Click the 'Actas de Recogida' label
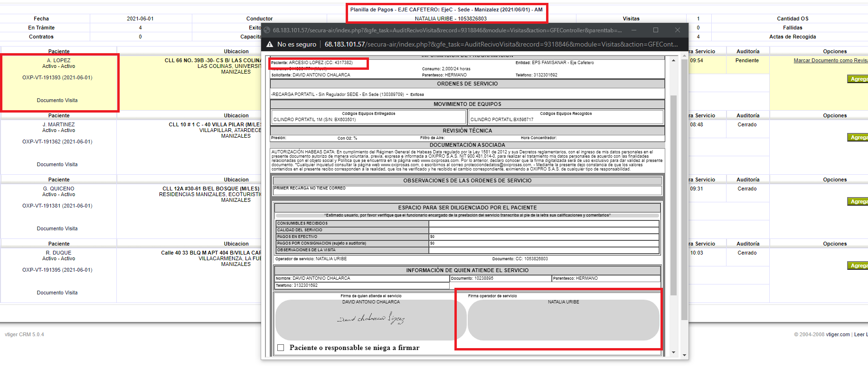This screenshot has height=369, width=868. coord(793,37)
